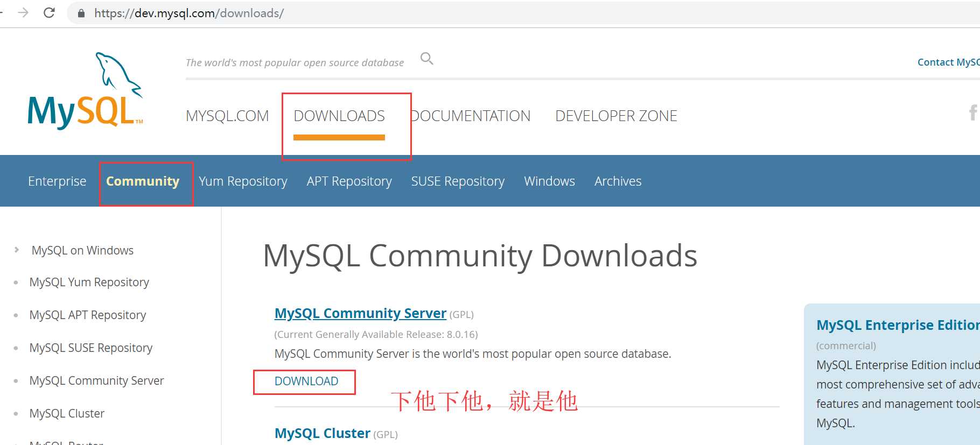Switch to Archives tab
This screenshot has width=980, height=445.
(x=618, y=181)
